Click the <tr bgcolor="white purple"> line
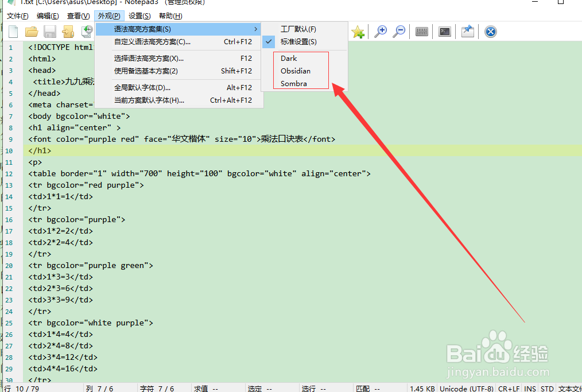The height and width of the screenshot is (392, 582). click(91, 323)
